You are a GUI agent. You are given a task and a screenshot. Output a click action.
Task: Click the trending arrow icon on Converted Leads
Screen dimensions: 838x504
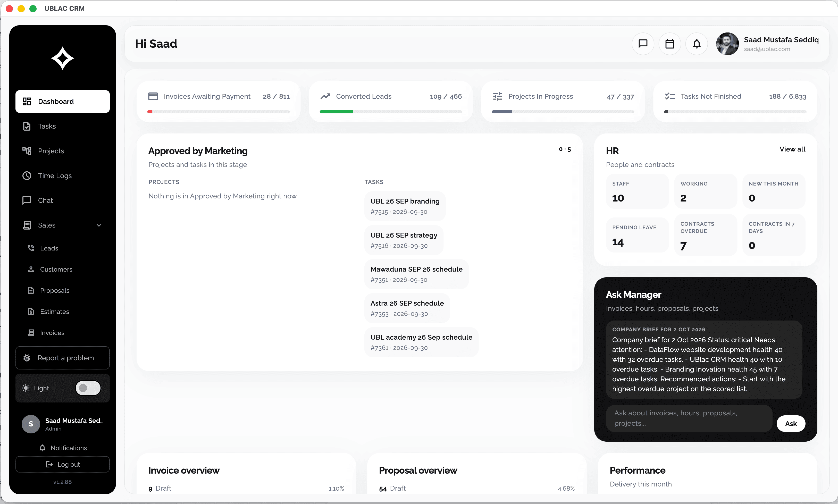[325, 96]
